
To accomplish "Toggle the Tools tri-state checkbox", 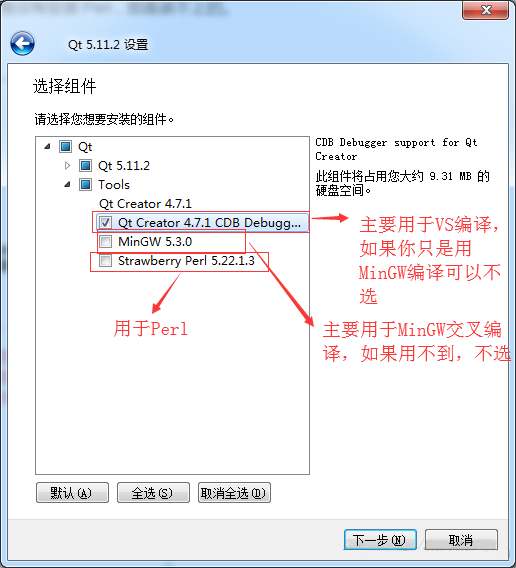I will click(x=86, y=184).
